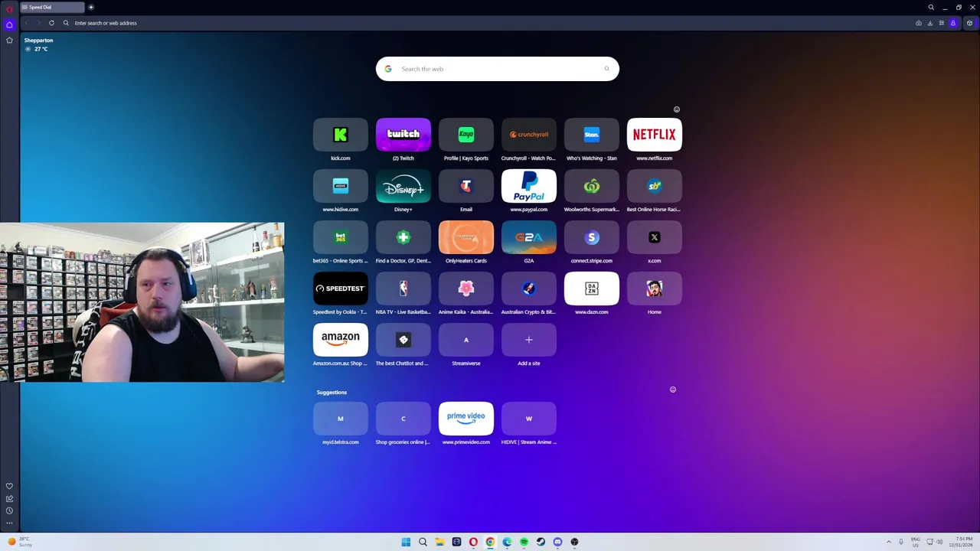
Task: Open the Woolworths Supermarket tile
Action: (x=592, y=186)
